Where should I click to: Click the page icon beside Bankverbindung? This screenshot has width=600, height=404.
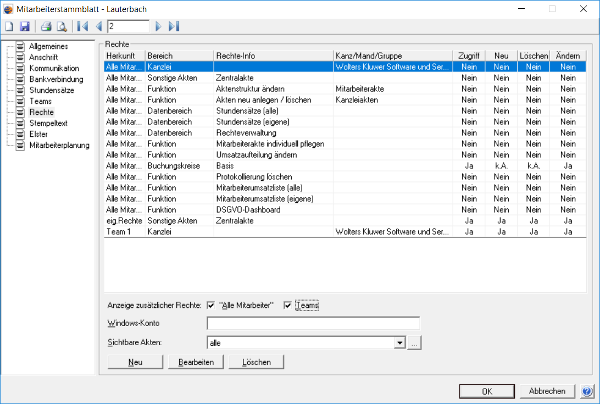(x=20, y=79)
